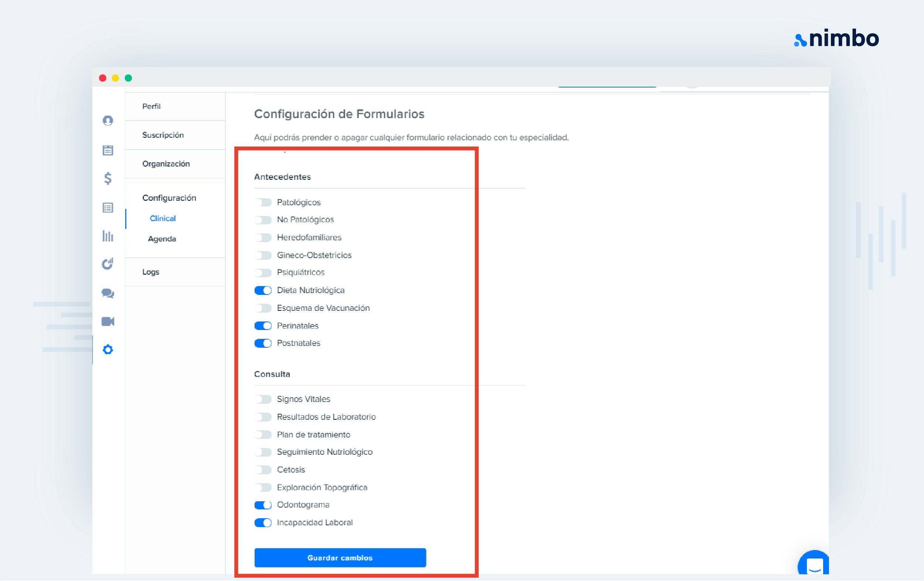Go to Suscripción section

tap(163, 135)
